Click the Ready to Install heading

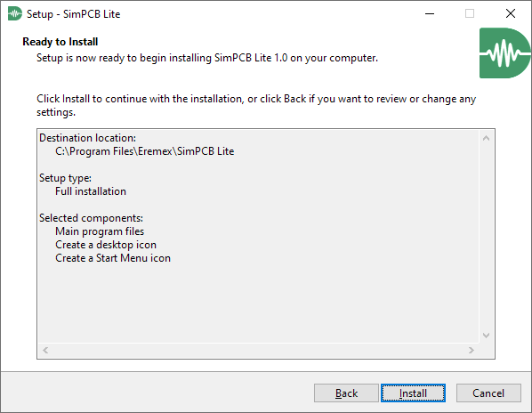coord(60,42)
